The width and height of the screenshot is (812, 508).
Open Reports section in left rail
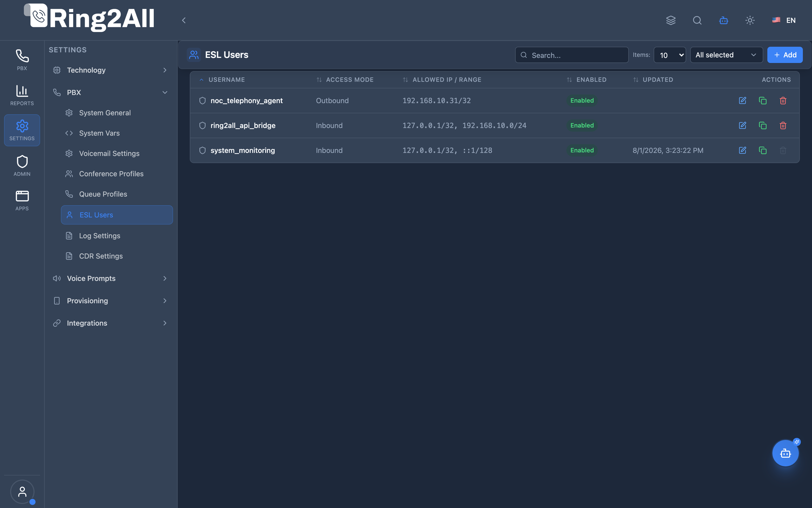coord(22,95)
